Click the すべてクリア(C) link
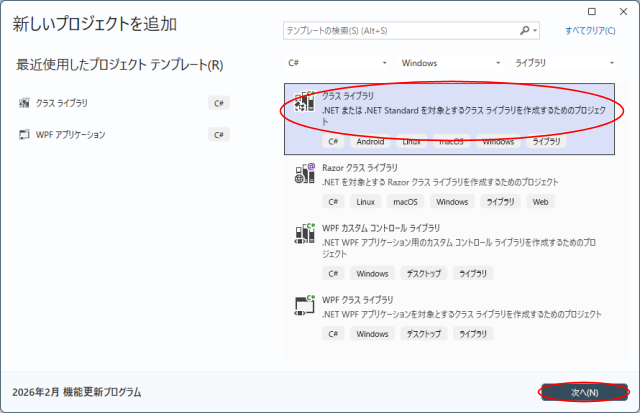Viewport: 640px width, 413px height. 590,31
